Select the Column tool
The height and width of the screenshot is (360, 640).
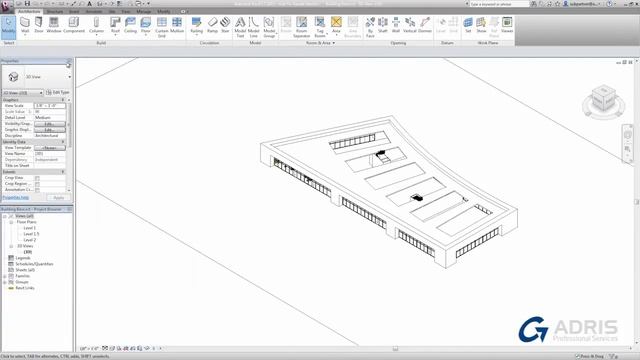pyautogui.click(x=96, y=25)
